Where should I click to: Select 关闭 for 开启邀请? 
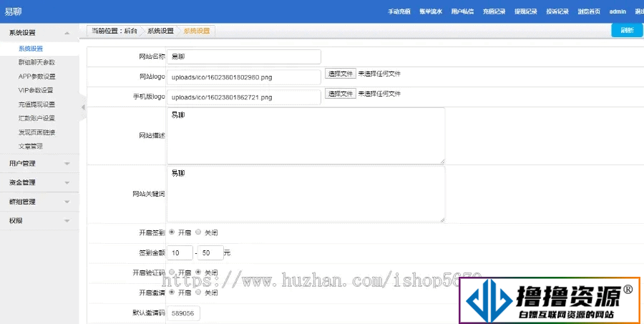point(198,292)
